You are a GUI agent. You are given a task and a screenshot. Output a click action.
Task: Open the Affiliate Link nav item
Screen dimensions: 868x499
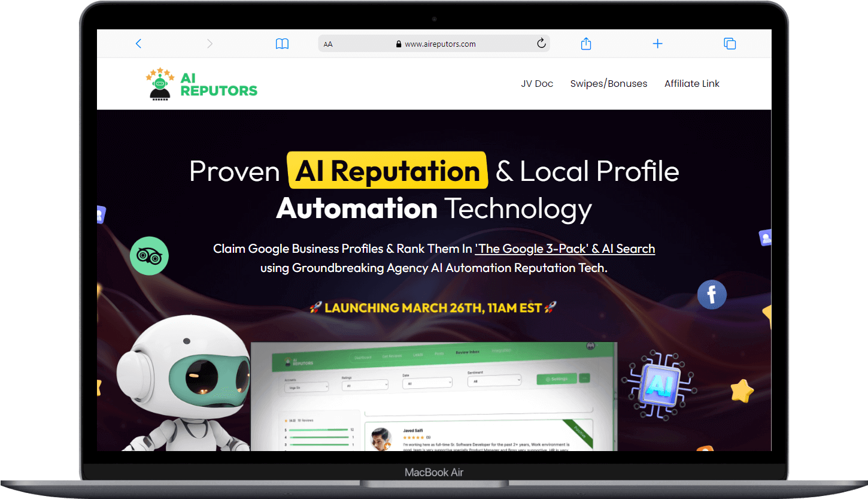coord(692,84)
